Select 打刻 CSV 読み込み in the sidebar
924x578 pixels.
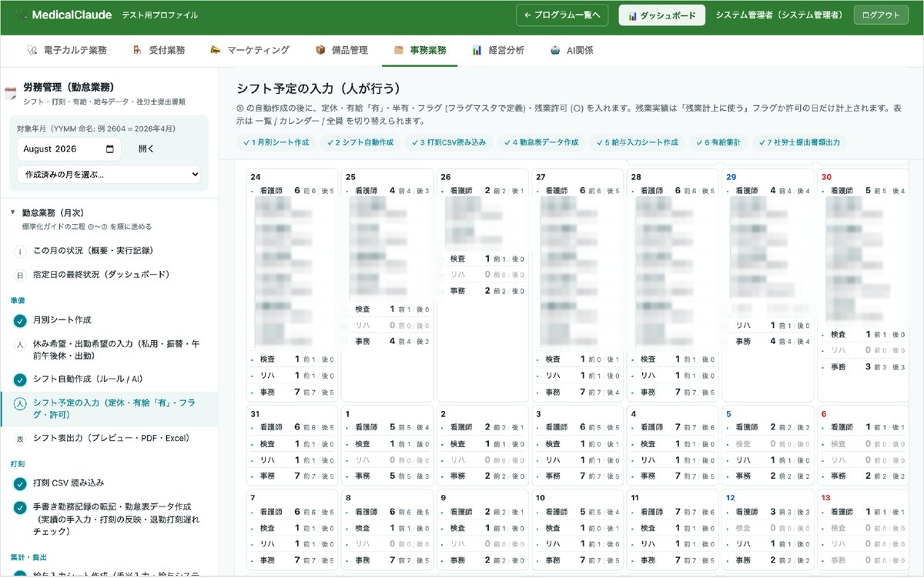(109, 483)
